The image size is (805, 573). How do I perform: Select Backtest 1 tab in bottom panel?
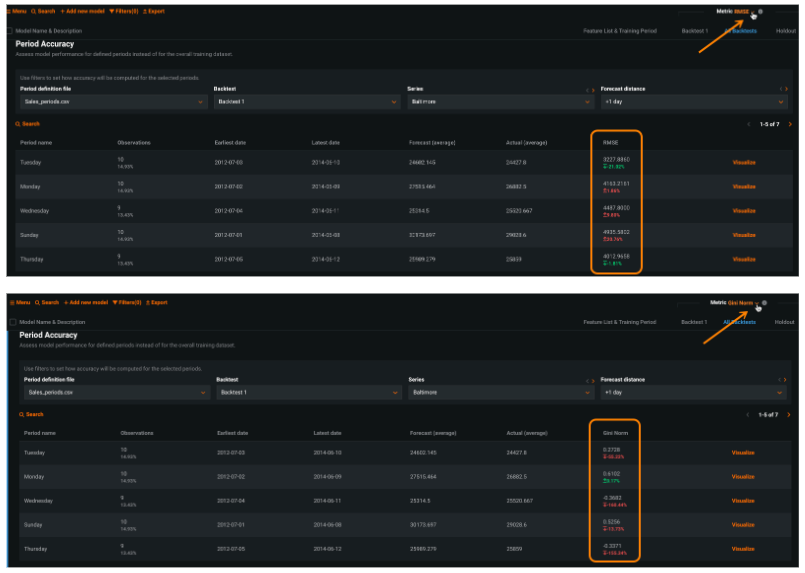(694, 322)
